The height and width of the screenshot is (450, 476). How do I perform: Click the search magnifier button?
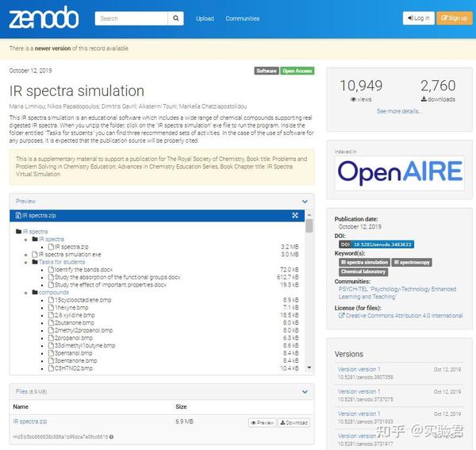(x=176, y=18)
